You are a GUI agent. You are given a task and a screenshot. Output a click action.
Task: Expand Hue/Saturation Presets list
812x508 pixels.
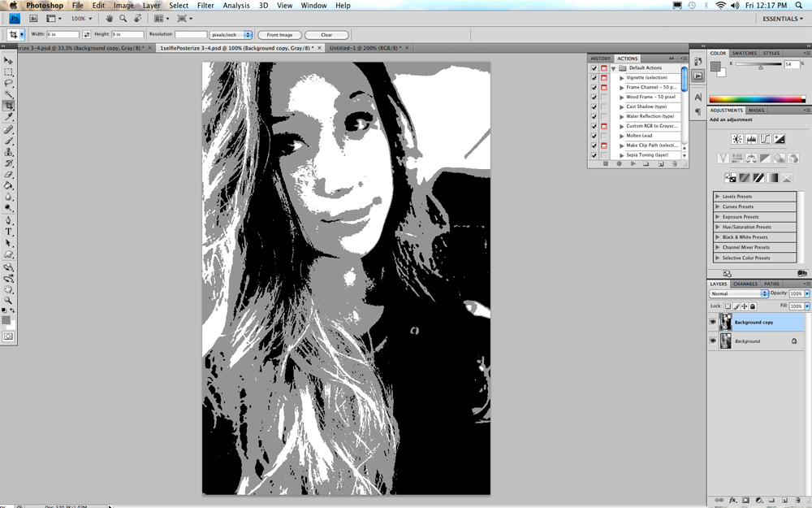tap(717, 227)
